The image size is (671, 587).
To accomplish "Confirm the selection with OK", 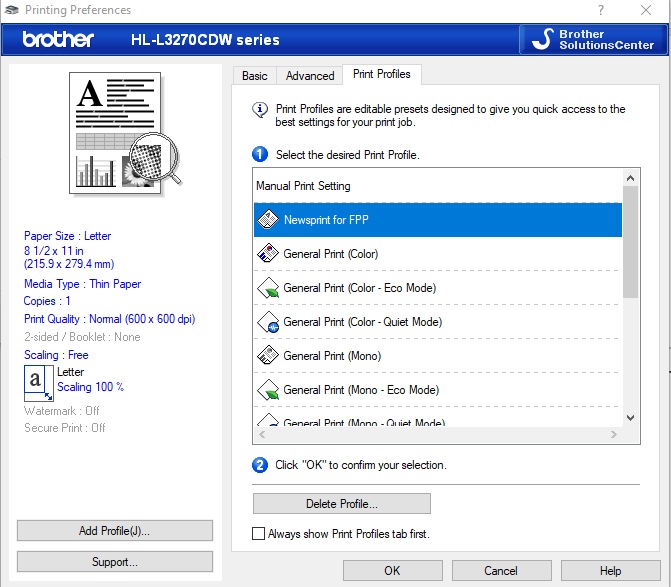I will point(392,570).
